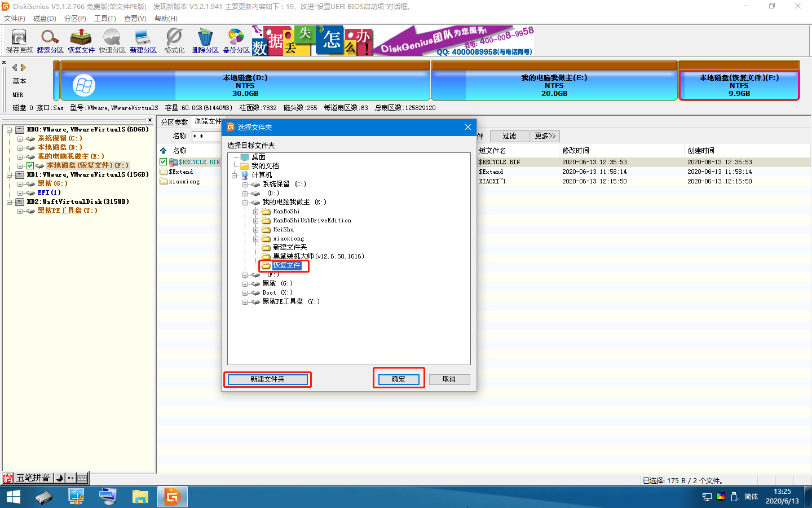812x508 pixels.
Task: Open the 磁盘(D) menu
Action: pyautogui.click(x=45, y=19)
